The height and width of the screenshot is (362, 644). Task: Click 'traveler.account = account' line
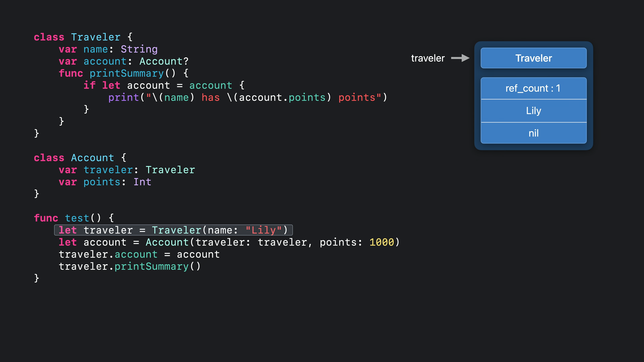(139, 254)
